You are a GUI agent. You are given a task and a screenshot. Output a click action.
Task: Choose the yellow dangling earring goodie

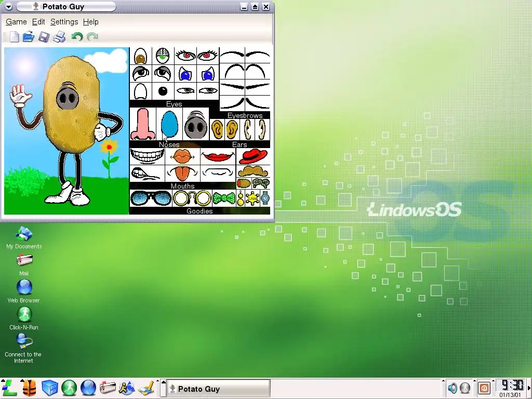tap(240, 198)
